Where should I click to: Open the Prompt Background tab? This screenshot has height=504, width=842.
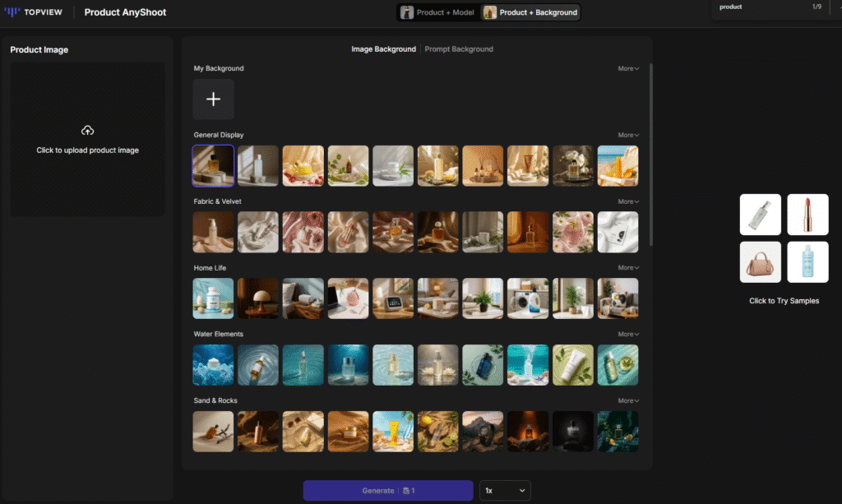click(459, 49)
